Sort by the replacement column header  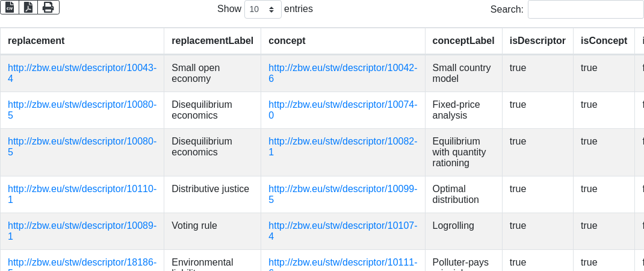(x=36, y=41)
